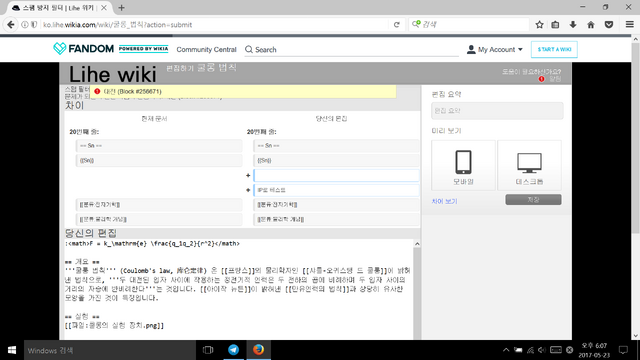
Task: Click the site information icon in address bar
Action: (x=25, y=24)
